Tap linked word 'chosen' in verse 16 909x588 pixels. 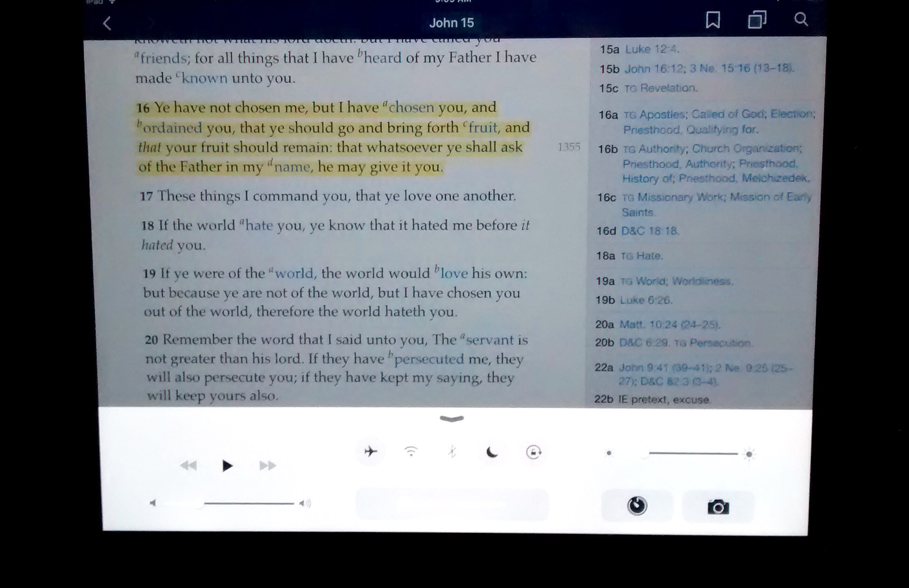411,108
